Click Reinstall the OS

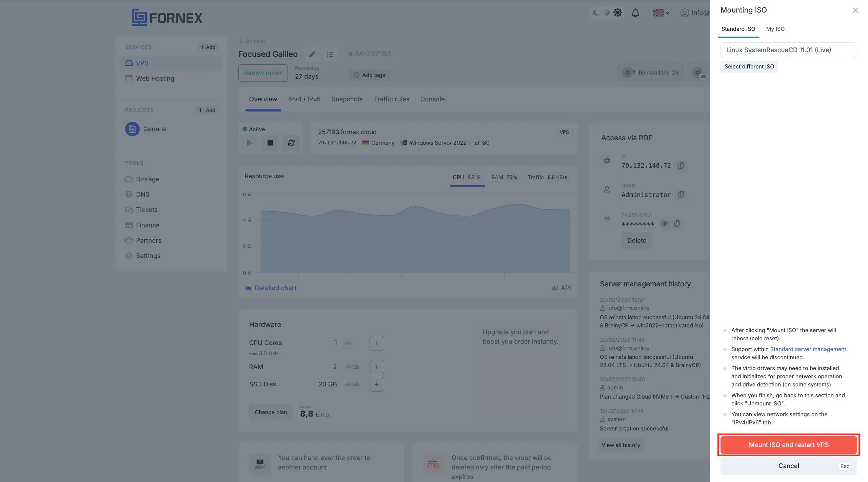[x=651, y=73]
